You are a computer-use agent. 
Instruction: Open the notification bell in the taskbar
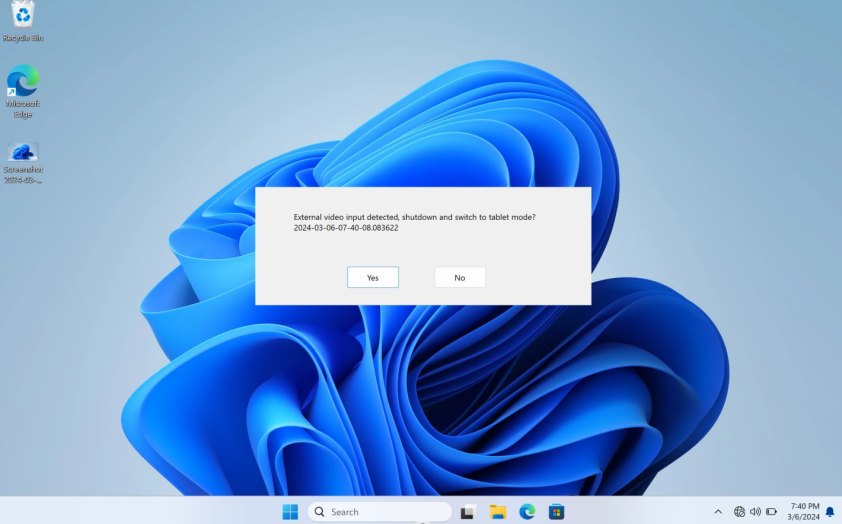(x=829, y=512)
